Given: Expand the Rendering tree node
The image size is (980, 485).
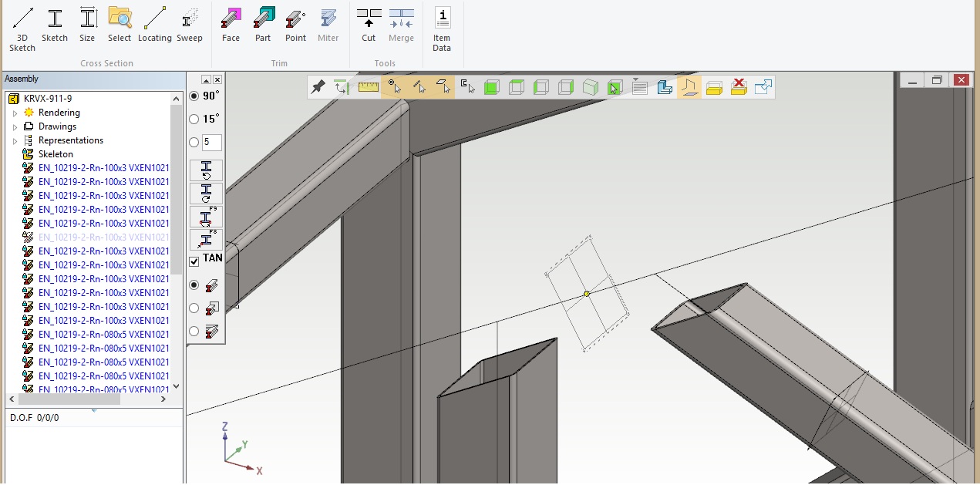Looking at the screenshot, I should [x=15, y=113].
